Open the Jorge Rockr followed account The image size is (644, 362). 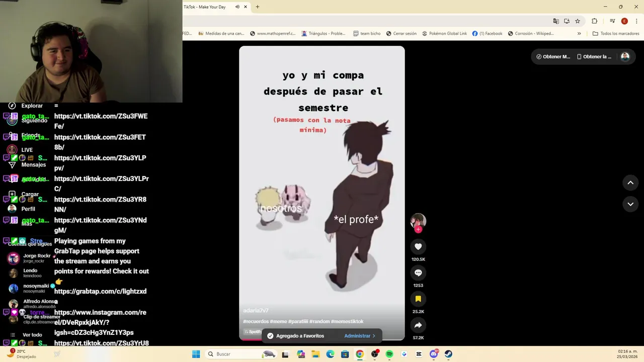coord(31,258)
